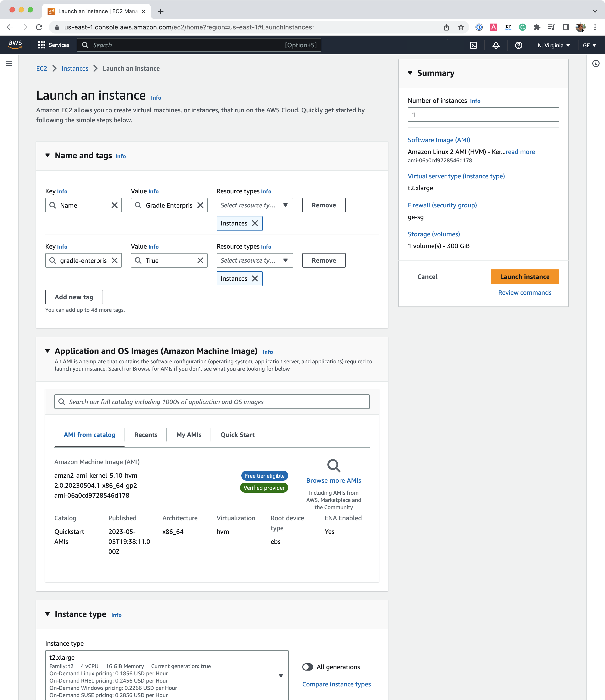Open Virtual server type (instance type) link
The image size is (605, 700).
point(456,176)
